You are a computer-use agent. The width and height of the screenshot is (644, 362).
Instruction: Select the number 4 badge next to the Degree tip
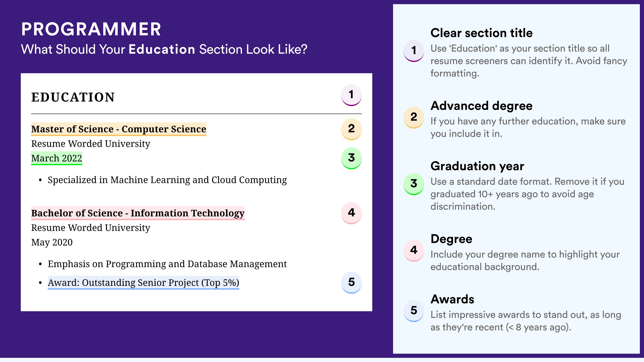point(414,251)
